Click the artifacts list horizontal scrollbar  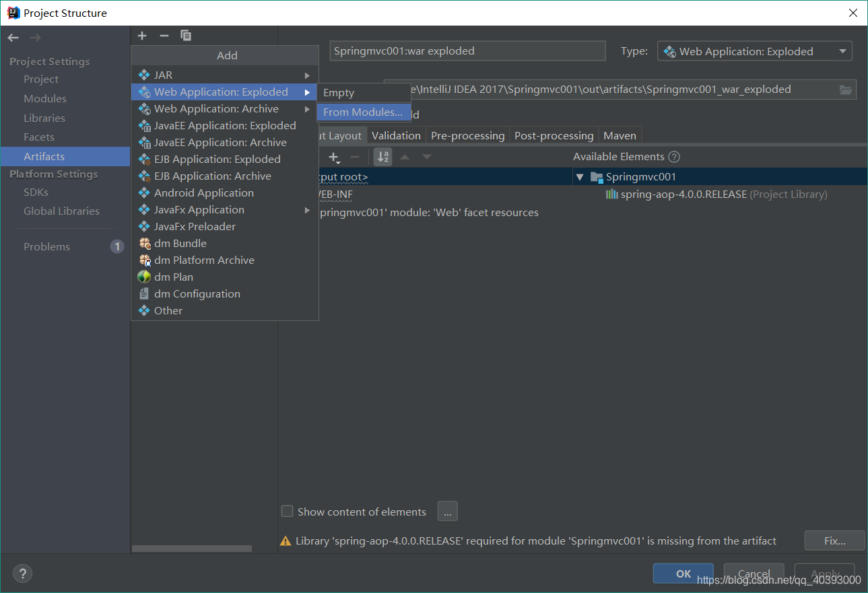(x=192, y=549)
